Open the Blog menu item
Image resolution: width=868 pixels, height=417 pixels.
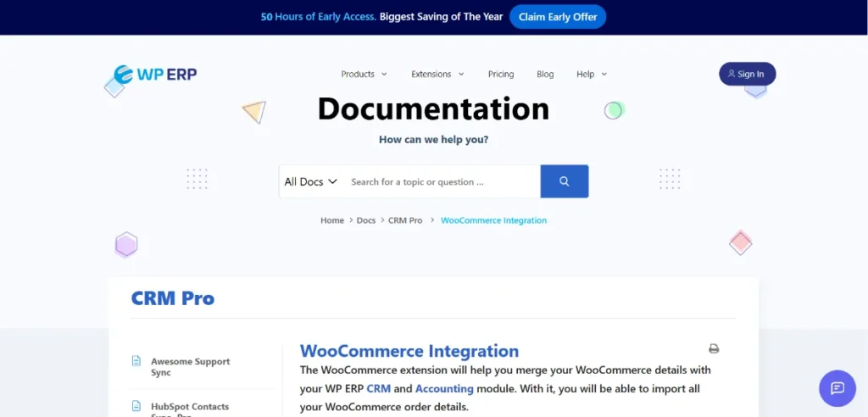pyautogui.click(x=545, y=75)
